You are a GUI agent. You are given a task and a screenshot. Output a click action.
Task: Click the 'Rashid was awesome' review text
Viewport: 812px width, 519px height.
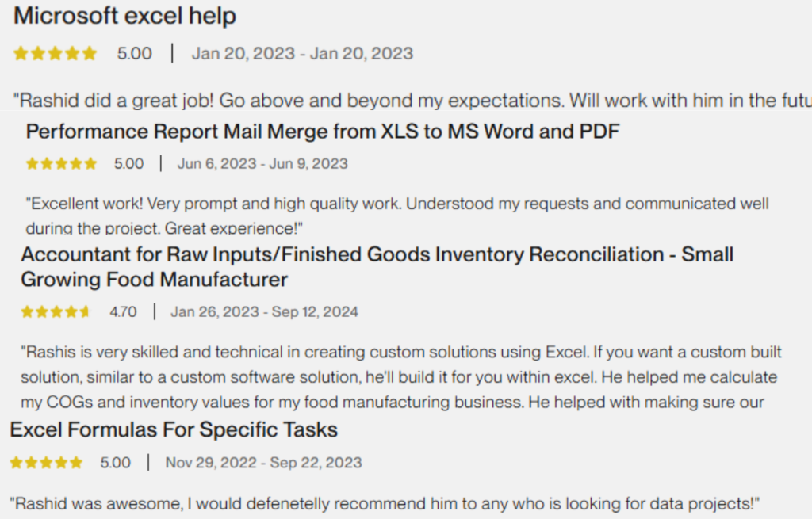pos(385,503)
